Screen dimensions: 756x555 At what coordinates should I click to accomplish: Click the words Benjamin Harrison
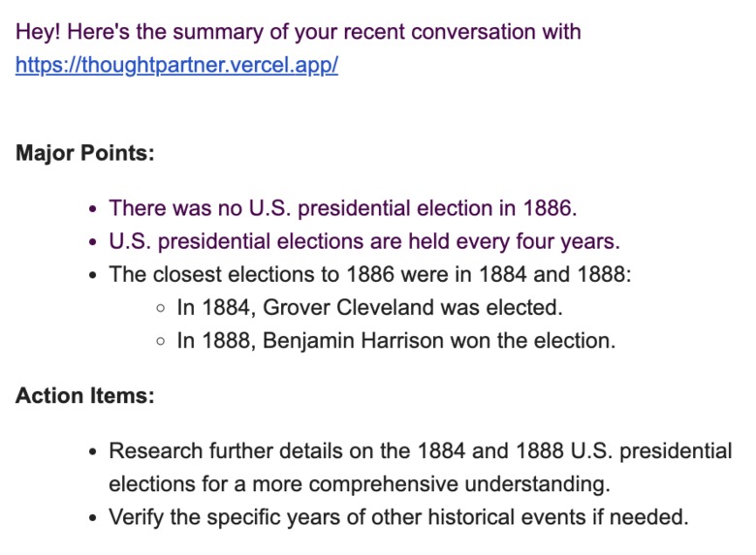(353, 341)
